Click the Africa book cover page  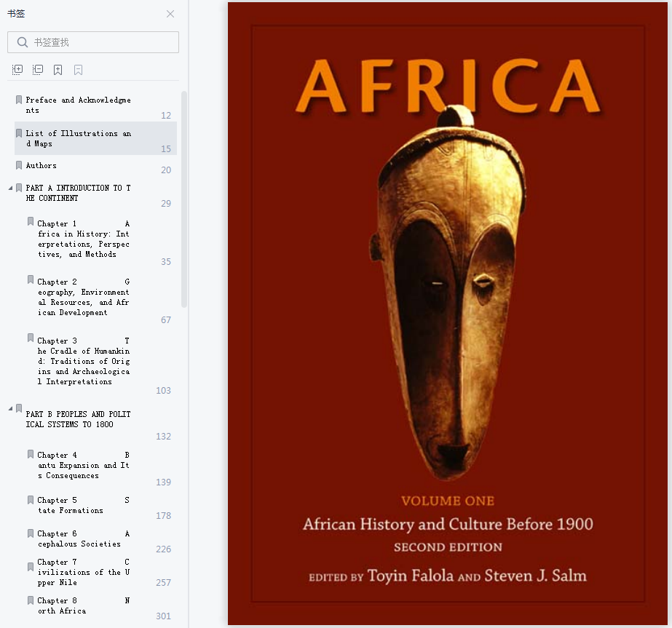point(448,314)
